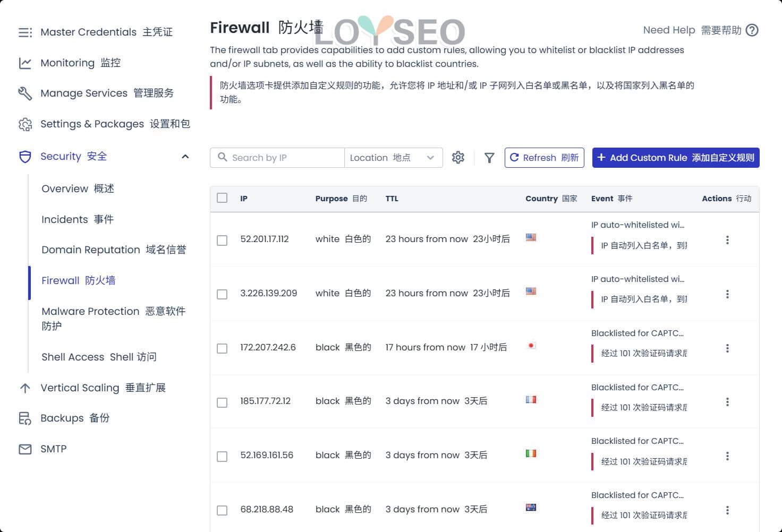Screen dimensions: 782x532
Task: Open the Monitoring line chart icon
Action: coord(25,63)
